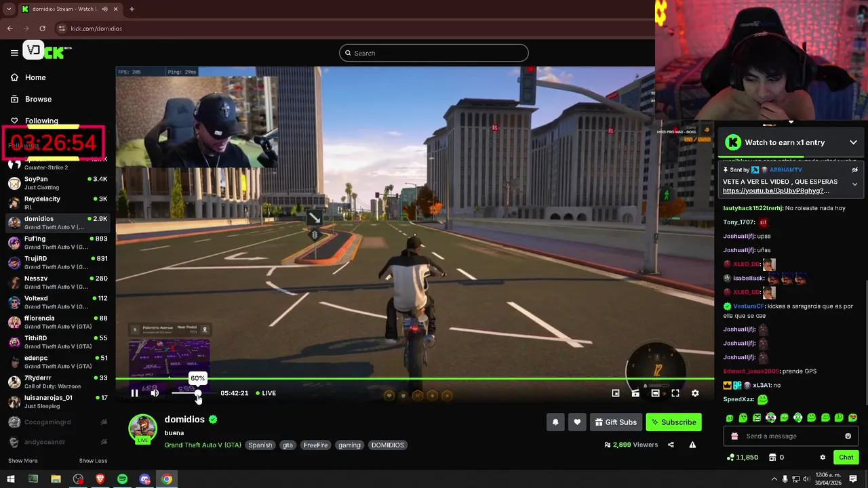Image resolution: width=868 pixels, height=488 pixels.
Task: Open 7Ryderrr channel in sidebar
Action: pos(58,382)
